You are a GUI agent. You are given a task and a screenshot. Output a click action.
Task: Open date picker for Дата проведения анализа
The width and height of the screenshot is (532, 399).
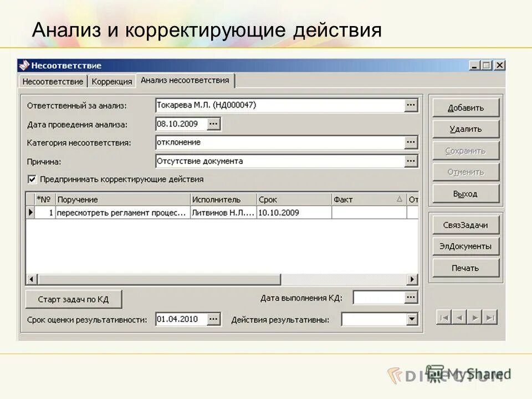pyautogui.click(x=214, y=124)
